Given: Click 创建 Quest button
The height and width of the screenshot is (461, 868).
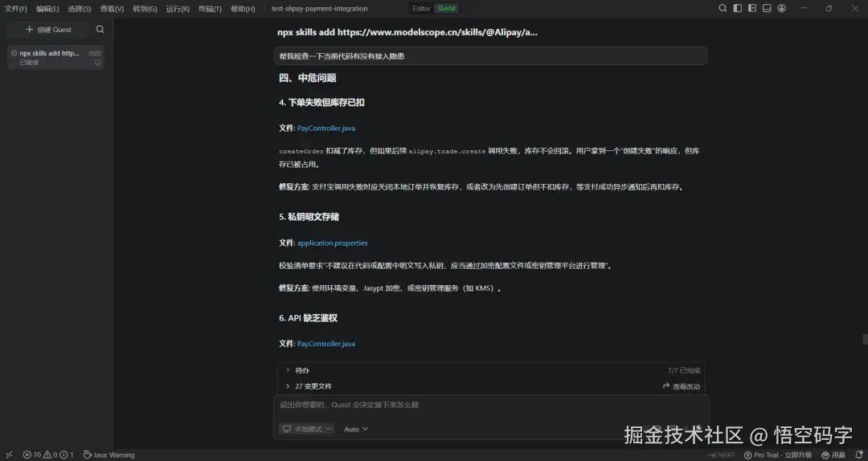Looking at the screenshot, I should [49, 30].
